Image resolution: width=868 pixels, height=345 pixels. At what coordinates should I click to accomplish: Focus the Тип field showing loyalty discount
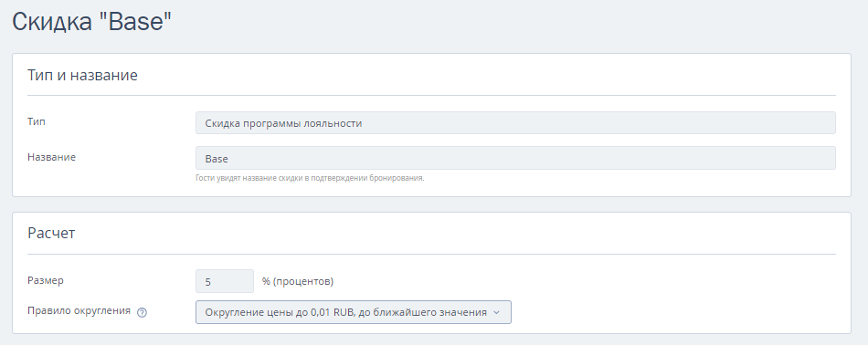pos(515,122)
